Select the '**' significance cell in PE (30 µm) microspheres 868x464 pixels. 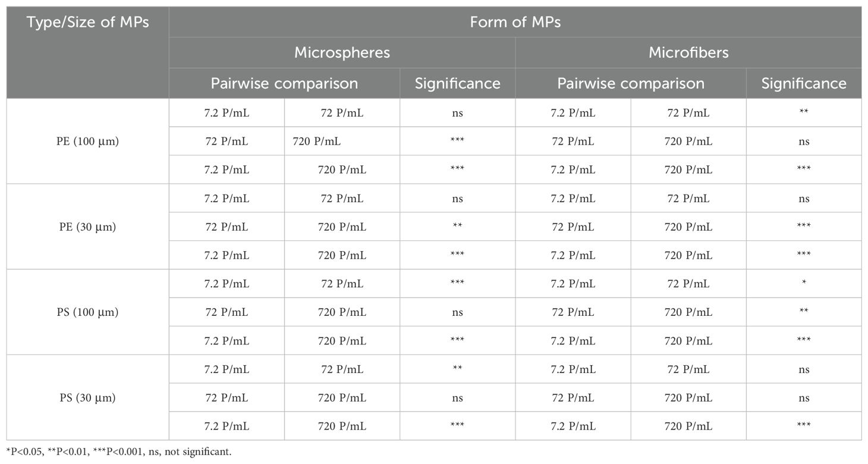[x=457, y=227]
